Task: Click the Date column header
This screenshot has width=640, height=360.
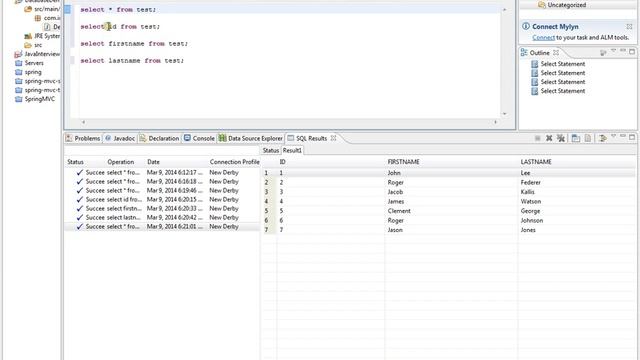Action: pyautogui.click(x=153, y=162)
